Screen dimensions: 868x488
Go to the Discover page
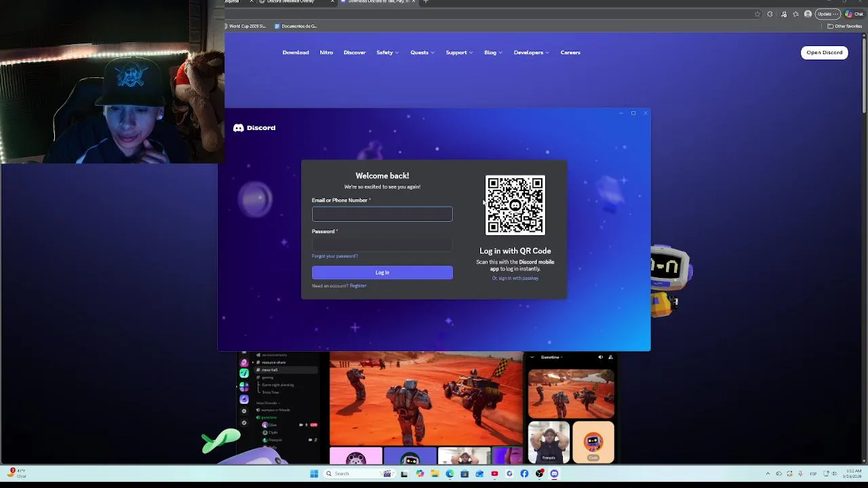355,52
